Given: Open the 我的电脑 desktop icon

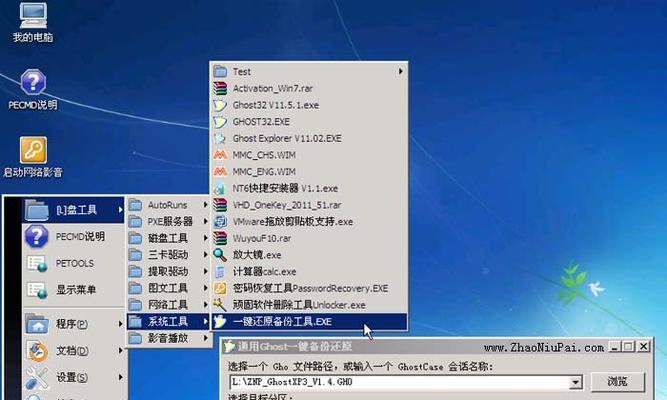Looking at the screenshot, I should [x=33, y=22].
